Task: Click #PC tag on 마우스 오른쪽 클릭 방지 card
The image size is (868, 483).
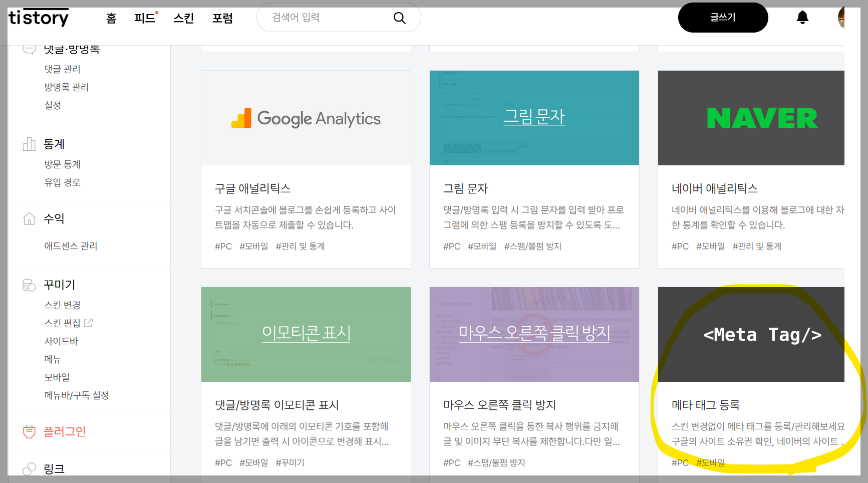Action: click(452, 463)
